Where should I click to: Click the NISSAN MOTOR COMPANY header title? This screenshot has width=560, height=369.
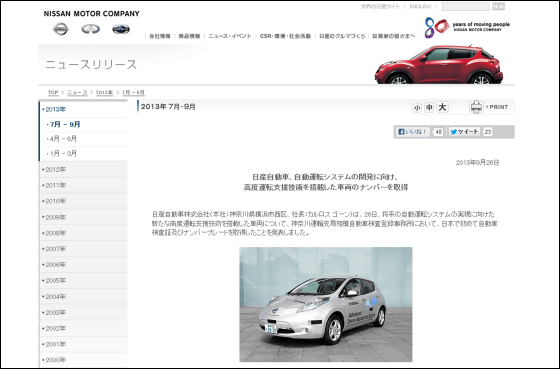(91, 14)
